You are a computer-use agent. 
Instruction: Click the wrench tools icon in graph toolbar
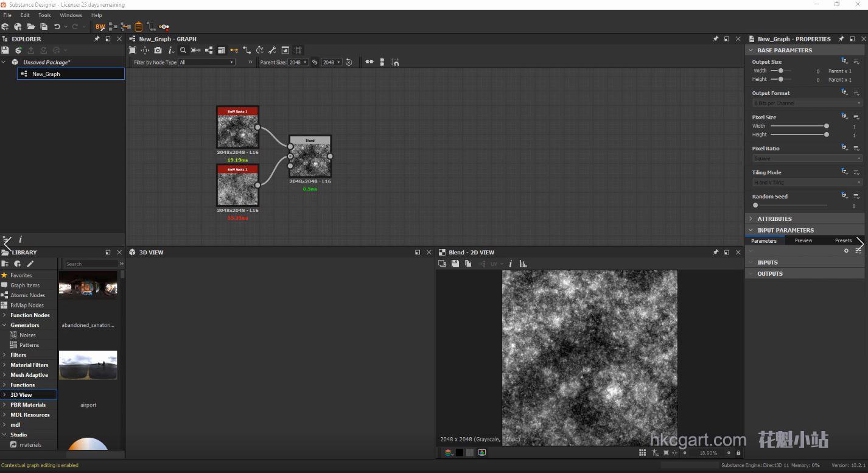pyautogui.click(x=272, y=50)
